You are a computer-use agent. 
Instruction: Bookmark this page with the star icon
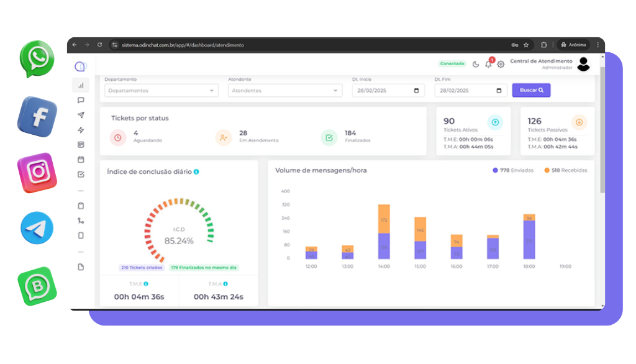click(x=526, y=45)
